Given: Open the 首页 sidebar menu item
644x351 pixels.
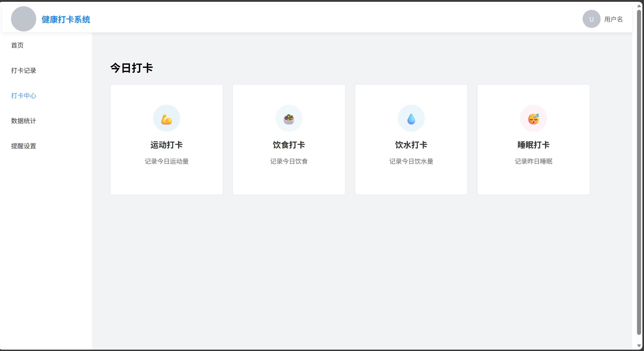Looking at the screenshot, I should coord(17,45).
